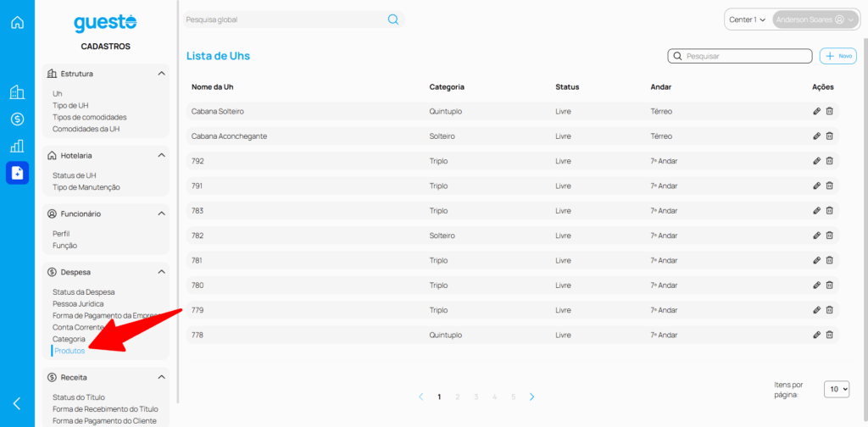
Task: Open the Anderson Soares user menu
Action: coord(815,19)
